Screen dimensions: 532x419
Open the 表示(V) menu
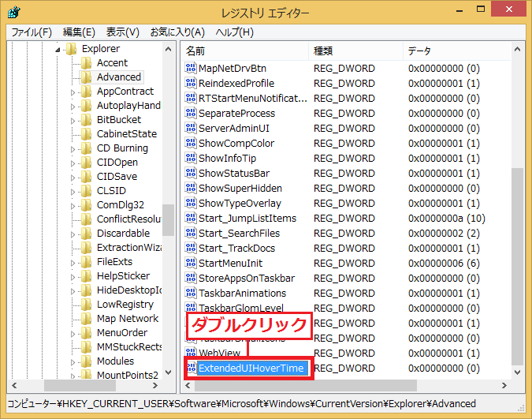[123, 32]
